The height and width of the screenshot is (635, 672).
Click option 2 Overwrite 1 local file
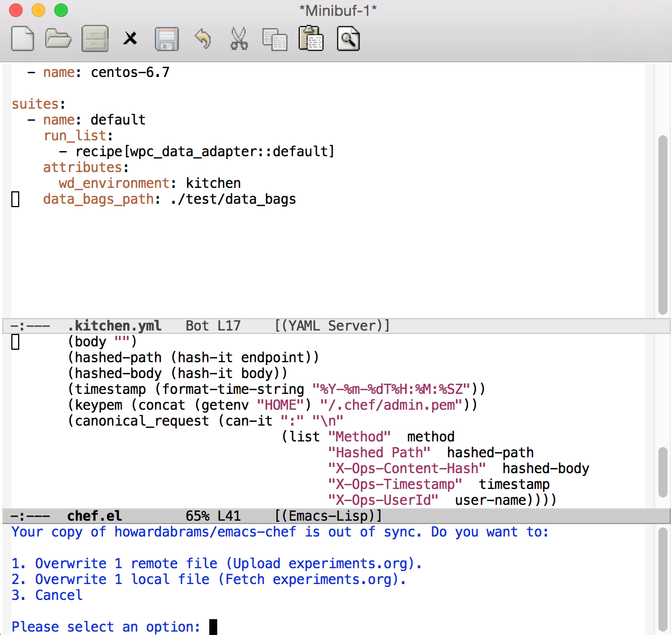point(208,580)
